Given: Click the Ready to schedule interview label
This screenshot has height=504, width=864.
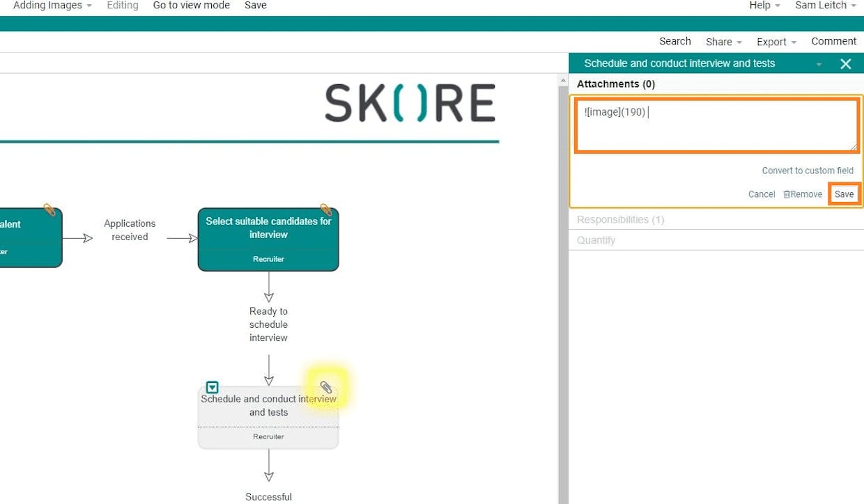Looking at the screenshot, I should tap(268, 324).
